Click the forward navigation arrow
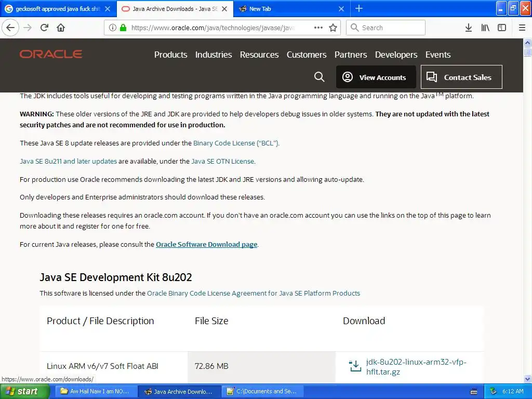The width and height of the screenshot is (532, 399). [28, 28]
